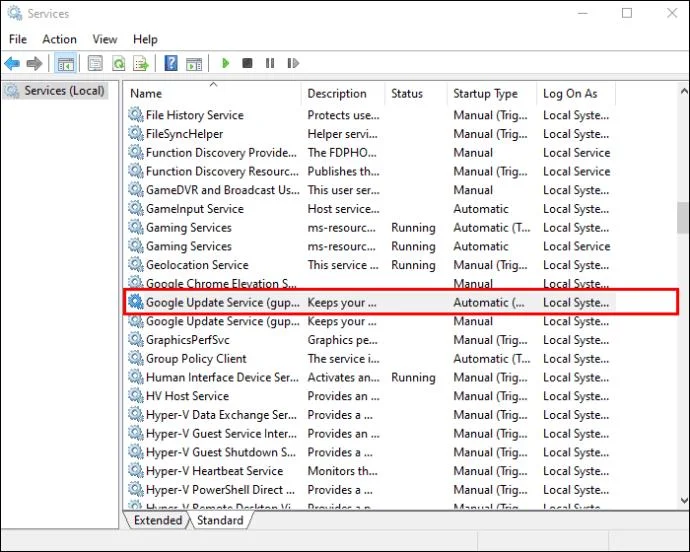Select Google Chrome Elevation S... row
Image resolution: width=690 pixels, height=552 pixels.
click(370, 283)
